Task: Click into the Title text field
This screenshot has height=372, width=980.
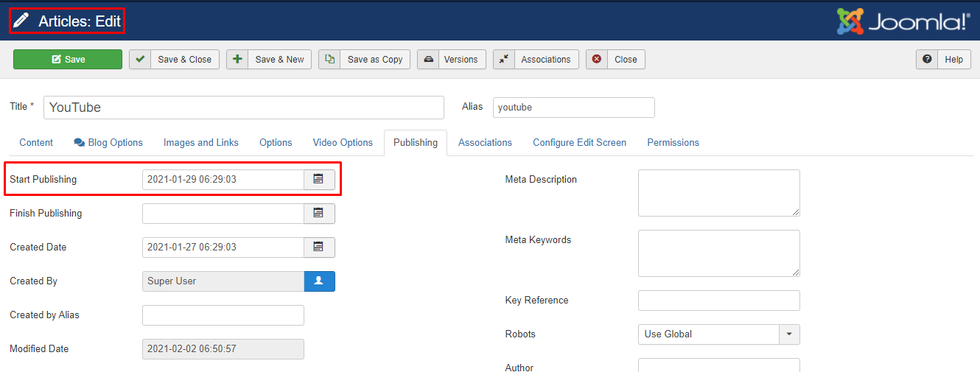Action: click(x=244, y=108)
